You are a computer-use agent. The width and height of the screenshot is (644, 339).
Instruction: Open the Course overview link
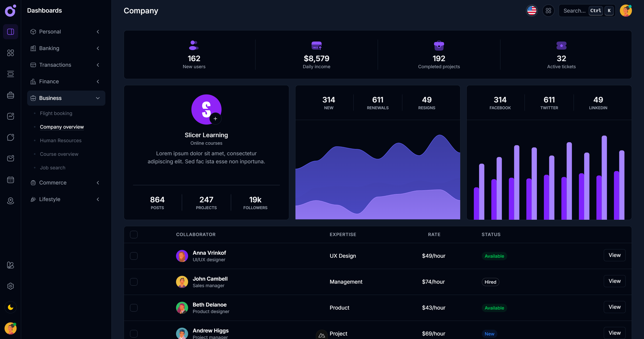[x=59, y=154]
